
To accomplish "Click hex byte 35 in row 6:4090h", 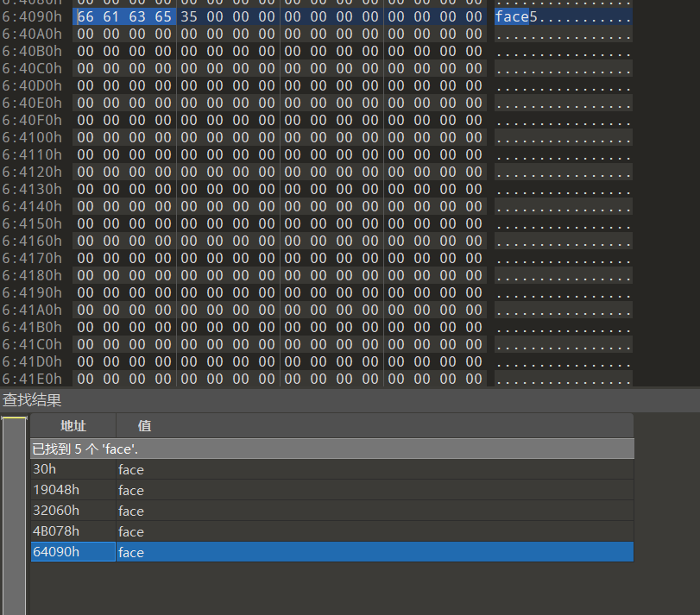I will tap(189, 17).
